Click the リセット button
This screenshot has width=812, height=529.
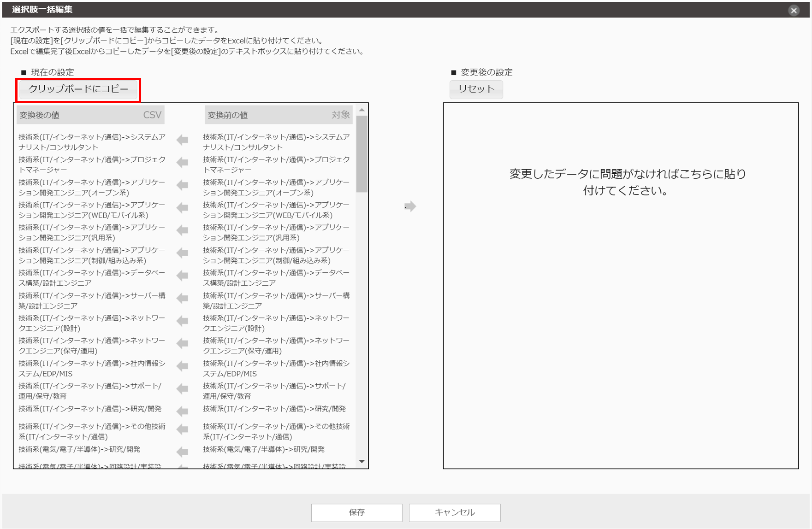[476, 89]
